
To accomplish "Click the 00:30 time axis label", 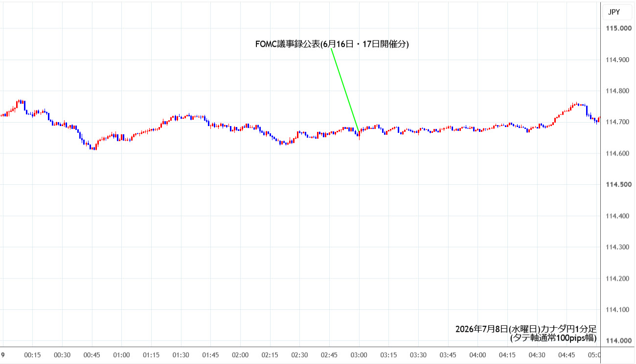I will pyautogui.click(x=62, y=355).
